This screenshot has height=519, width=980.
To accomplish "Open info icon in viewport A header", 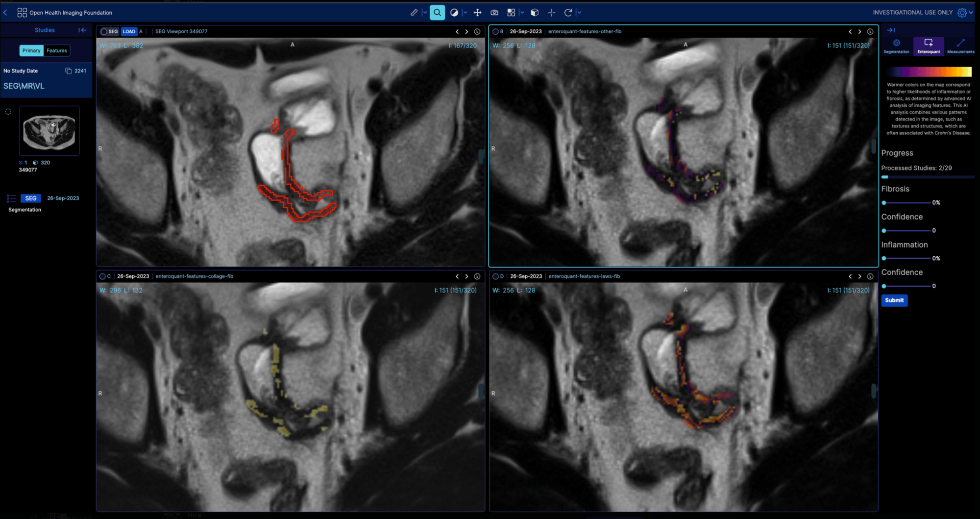I will (x=477, y=31).
